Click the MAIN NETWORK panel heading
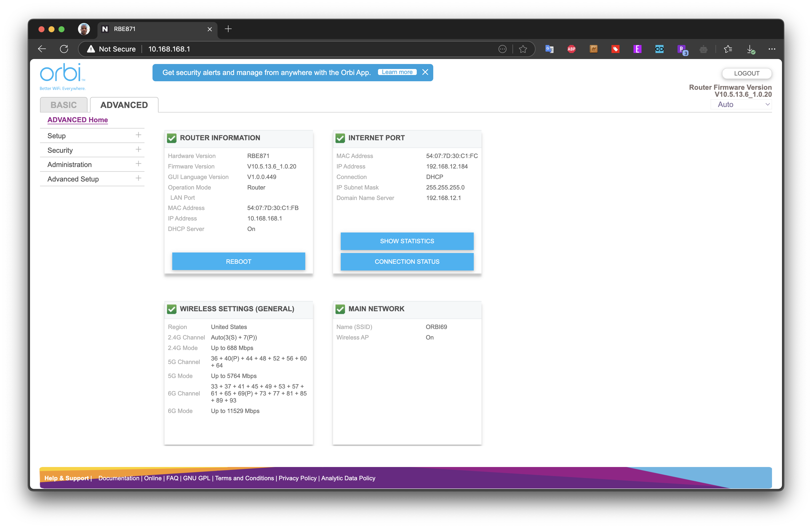The image size is (812, 528). click(376, 309)
